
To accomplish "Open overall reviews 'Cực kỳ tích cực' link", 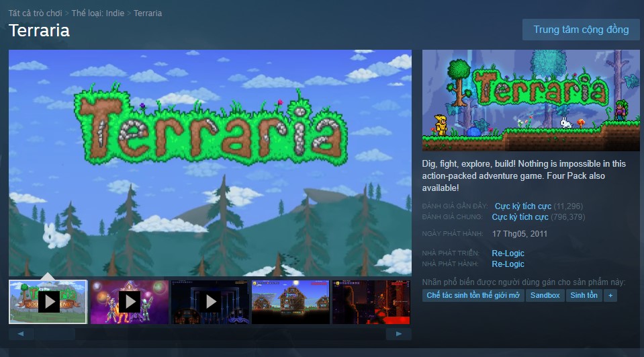I will (x=520, y=216).
